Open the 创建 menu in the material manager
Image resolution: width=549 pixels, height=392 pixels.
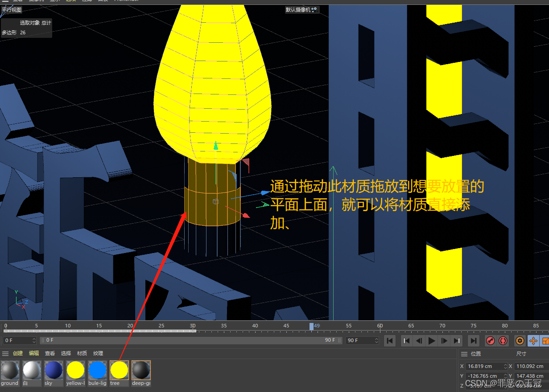tap(18, 353)
